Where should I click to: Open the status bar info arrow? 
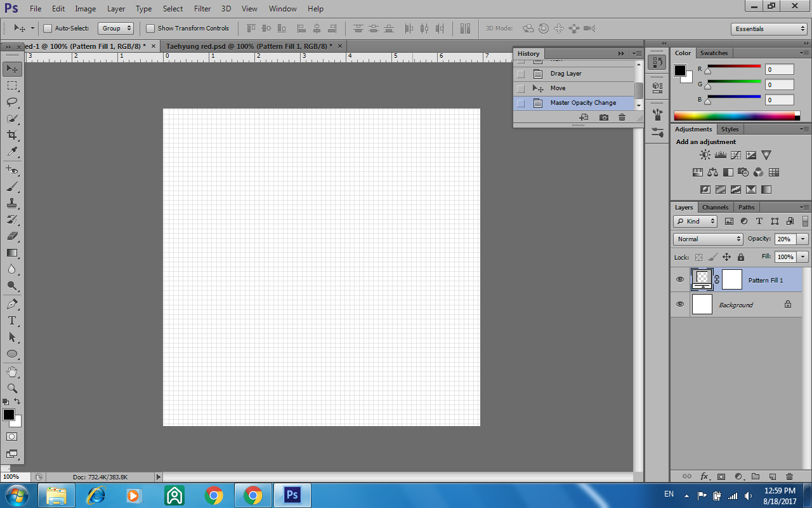point(158,477)
